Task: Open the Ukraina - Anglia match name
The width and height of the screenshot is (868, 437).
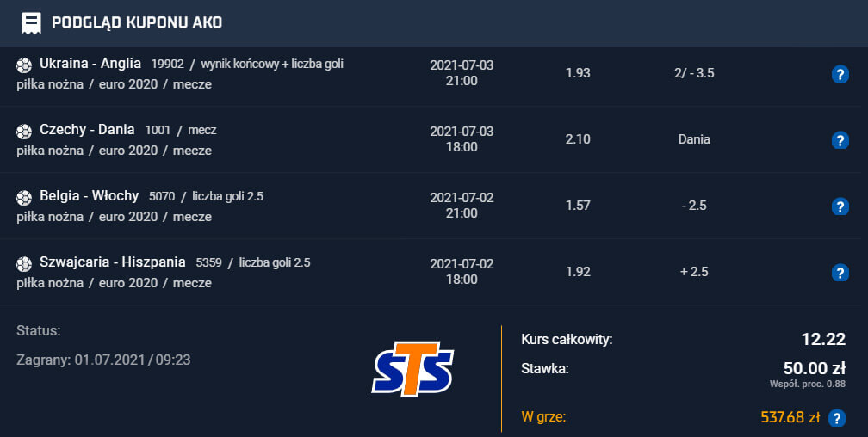Action: tap(90, 64)
